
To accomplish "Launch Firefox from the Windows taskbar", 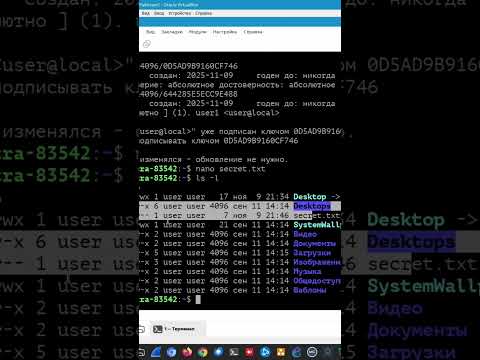I will pos(187,352).
